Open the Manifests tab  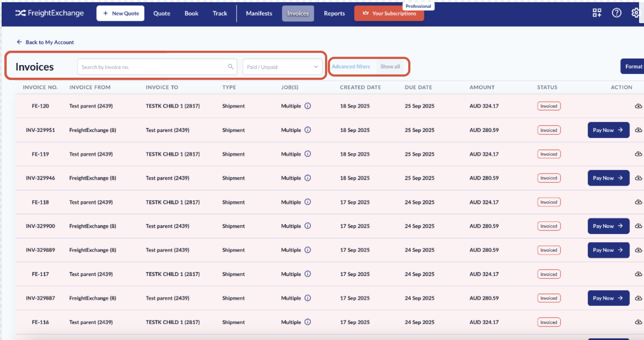[259, 14]
